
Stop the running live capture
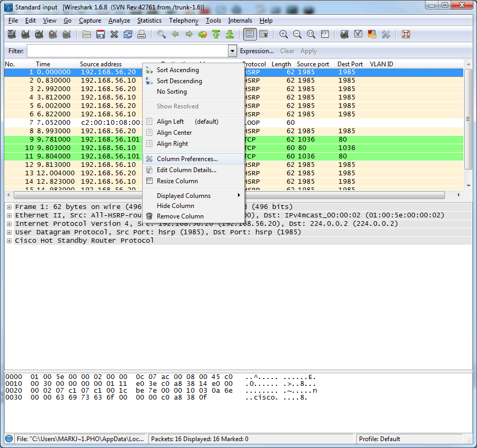click(53, 34)
